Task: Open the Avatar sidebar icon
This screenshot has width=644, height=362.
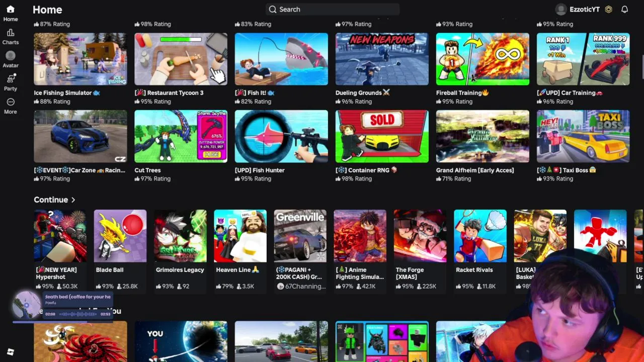Action: pos(11,56)
